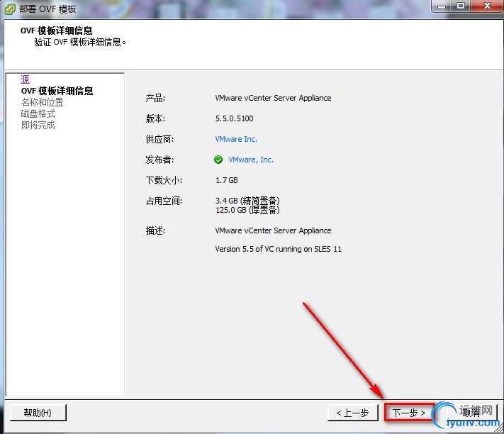Click the 产品: label
Viewport: 504px width, 434px height.
[155, 98]
